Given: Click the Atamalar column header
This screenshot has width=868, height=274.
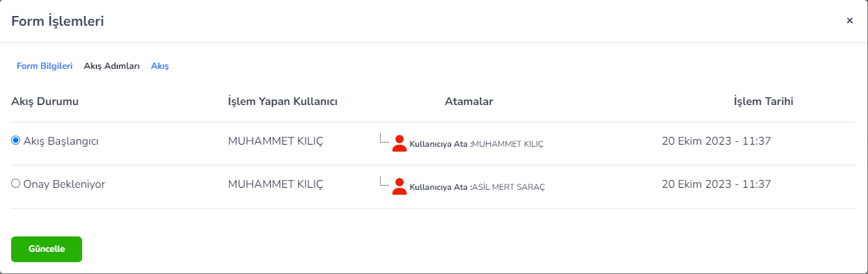Looking at the screenshot, I should 469,102.
